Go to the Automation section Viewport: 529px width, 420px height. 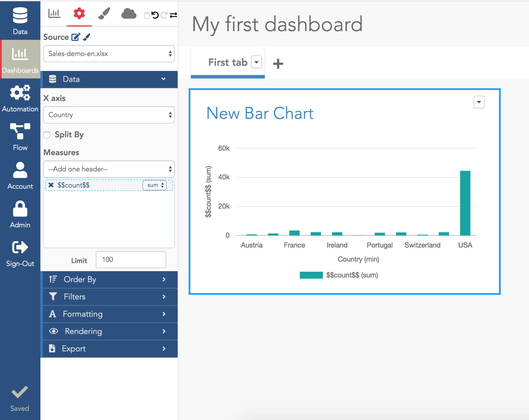point(20,98)
